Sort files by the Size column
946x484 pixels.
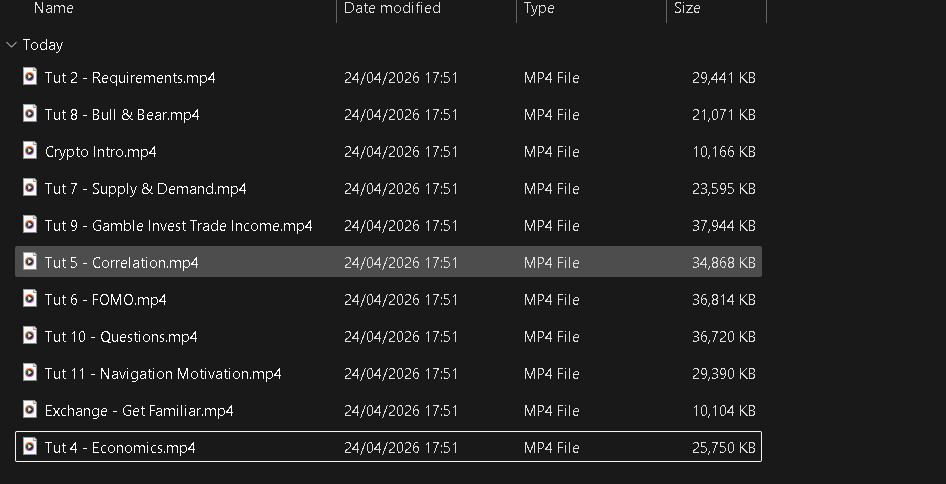687,8
